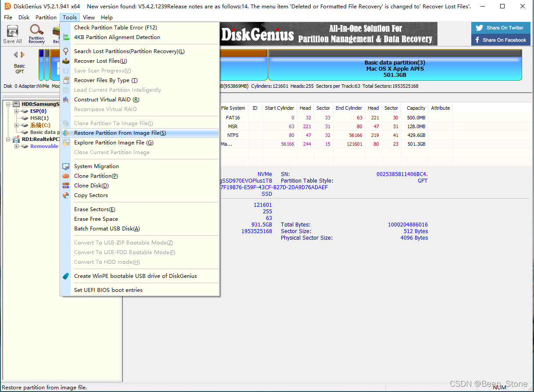
Task: Click the Recover Files By Type icon
Action: coord(66,80)
